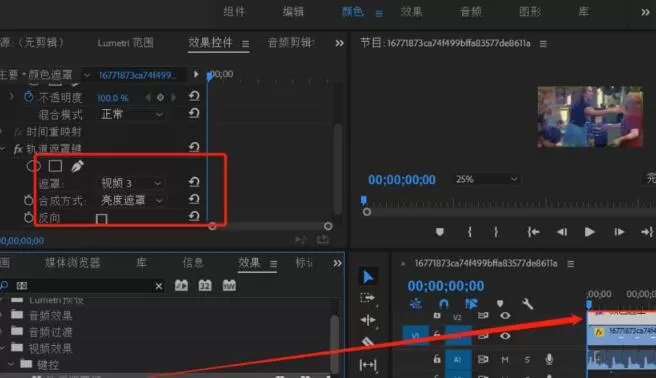Add an opacity keyframe diamond
656x378 pixels.
(160, 97)
